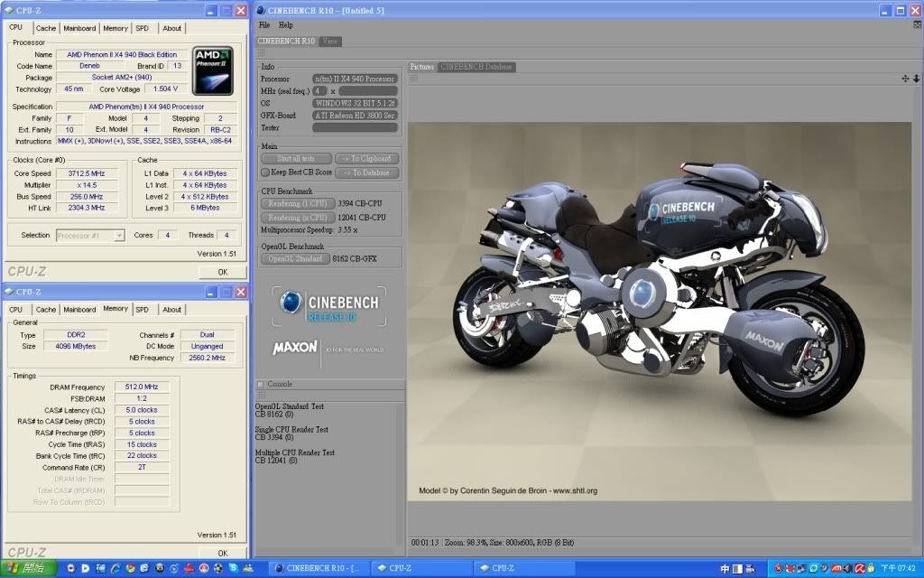Click the AMD Phenom II logo image
The image size is (924, 578).
coord(213,70)
